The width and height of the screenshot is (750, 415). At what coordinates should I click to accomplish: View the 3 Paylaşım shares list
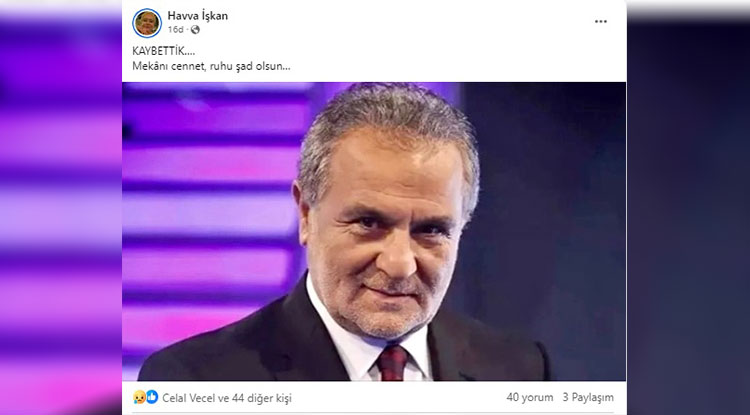[588, 397]
